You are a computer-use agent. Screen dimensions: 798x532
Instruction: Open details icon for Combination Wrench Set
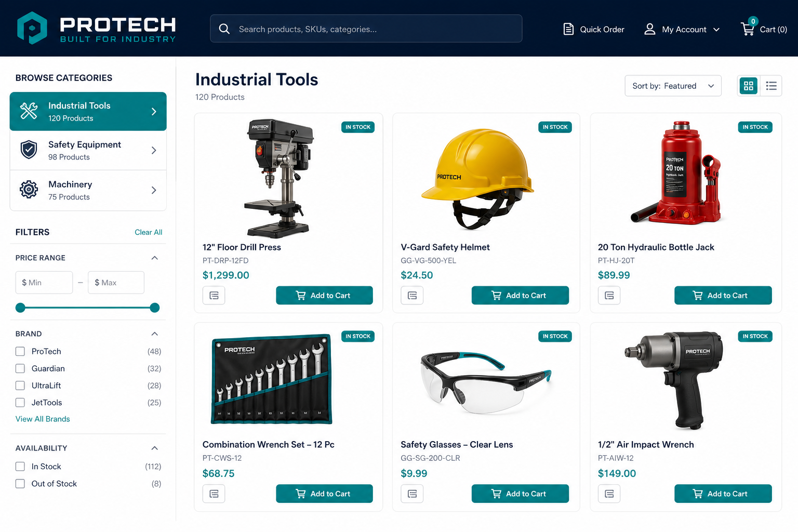click(214, 494)
